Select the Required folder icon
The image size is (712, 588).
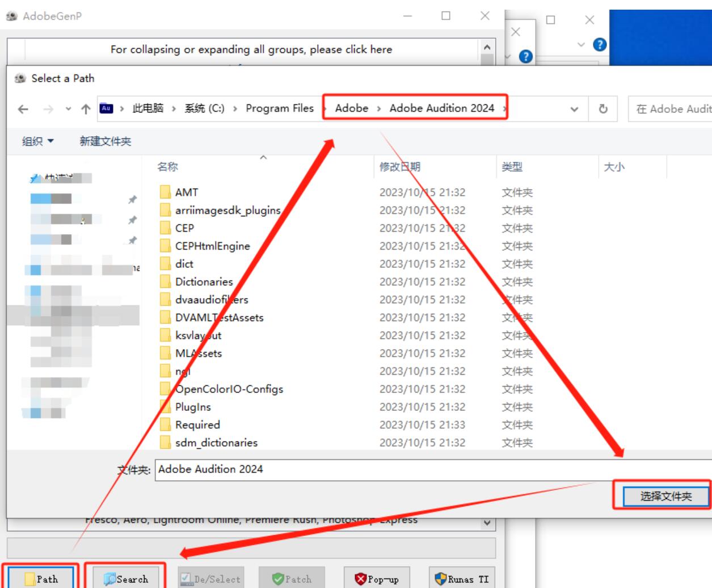pyautogui.click(x=165, y=425)
